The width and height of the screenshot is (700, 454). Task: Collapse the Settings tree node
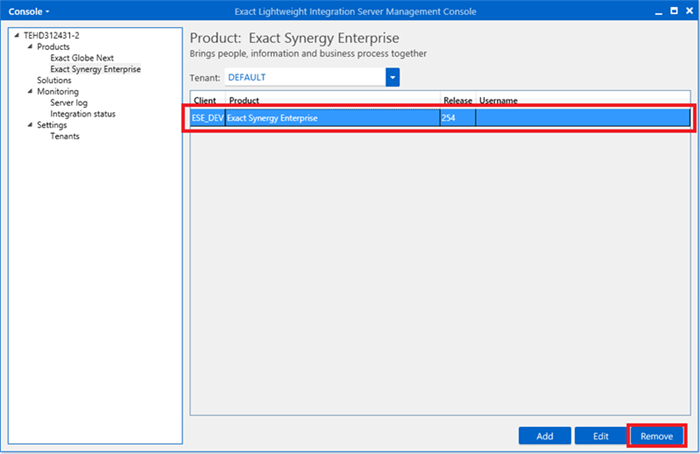point(30,125)
